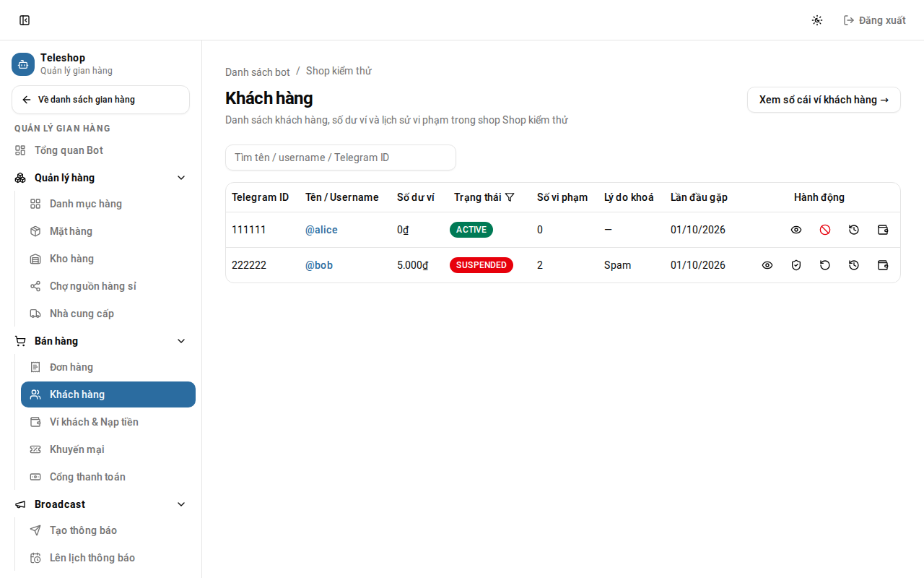Click the circular-arrow reset icon in bob's row
Screen dimensions: 924x578
(x=825, y=265)
